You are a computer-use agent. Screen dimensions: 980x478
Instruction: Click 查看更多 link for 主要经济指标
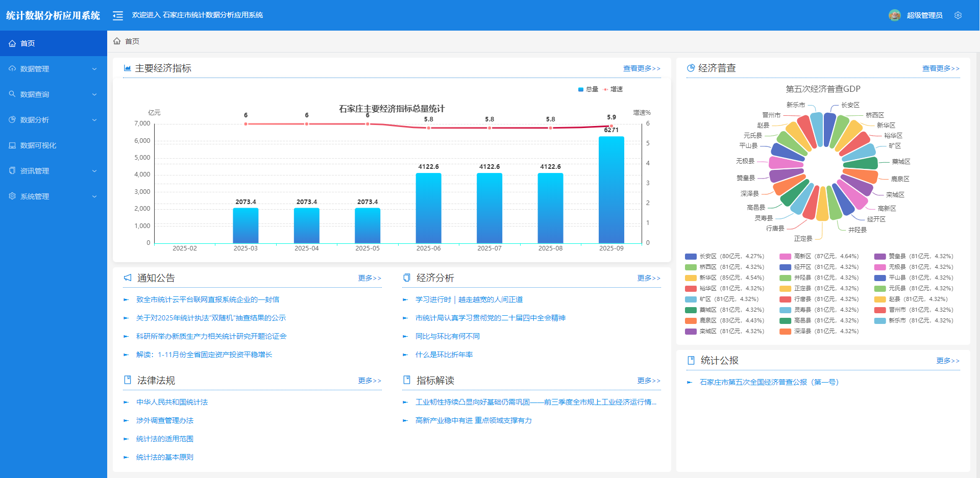(642, 68)
